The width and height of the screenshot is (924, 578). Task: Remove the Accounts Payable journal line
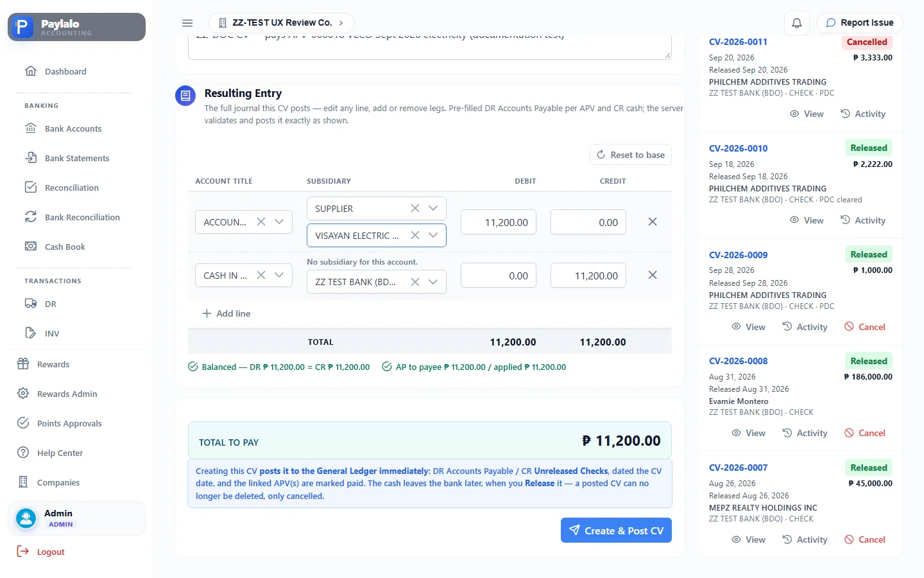(x=653, y=222)
